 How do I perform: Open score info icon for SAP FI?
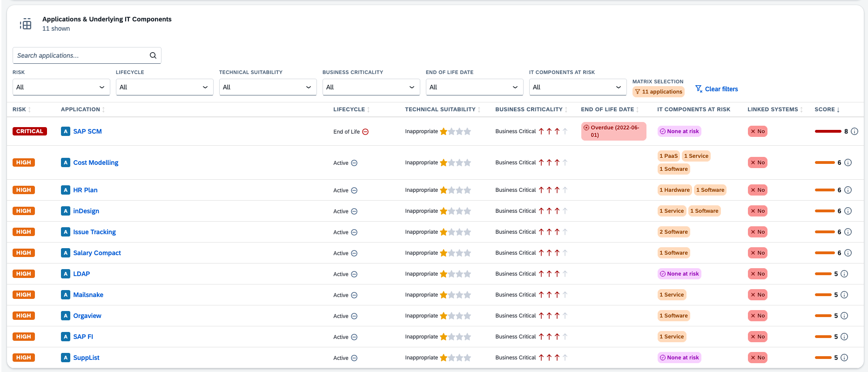tap(844, 337)
